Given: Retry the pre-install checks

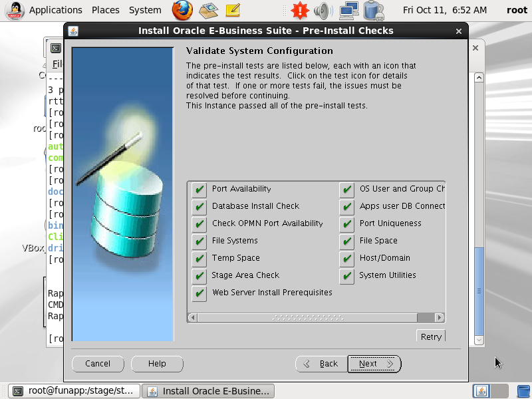Looking at the screenshot, I should pyautogui.click(x=431, y=336).
